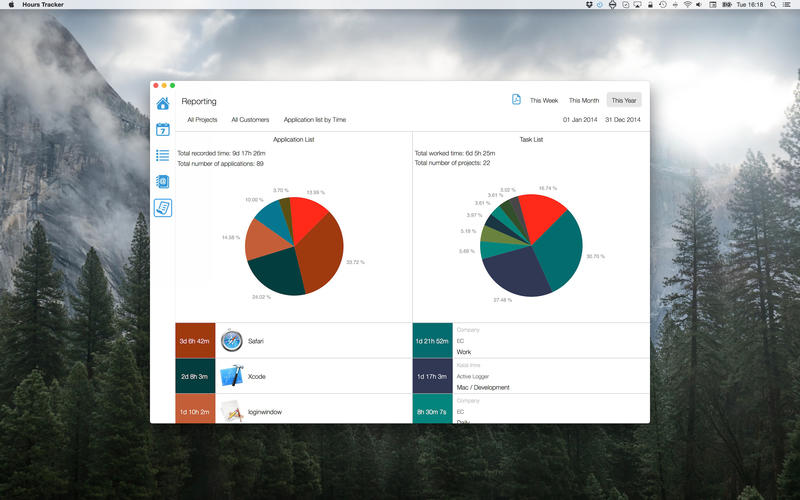The image size is (800, 500).
Task: Click the Xcode app icon in list
Action: (x=232, y=376)
